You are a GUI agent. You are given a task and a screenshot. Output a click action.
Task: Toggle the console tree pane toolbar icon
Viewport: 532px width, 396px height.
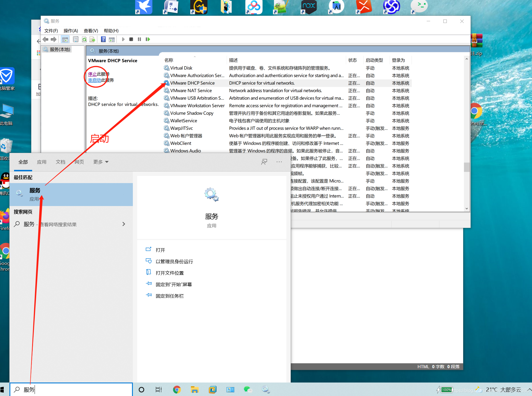pyautogui.click(x=65, y=39)
